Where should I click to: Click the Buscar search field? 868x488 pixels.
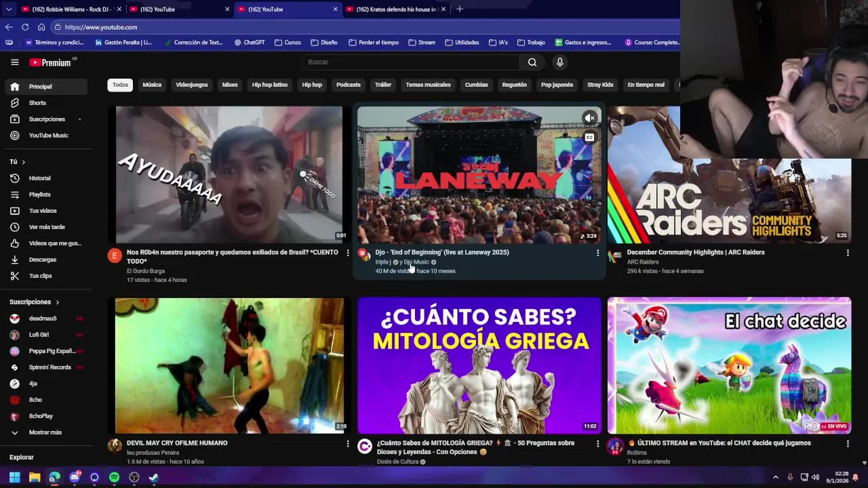[411, 62]
